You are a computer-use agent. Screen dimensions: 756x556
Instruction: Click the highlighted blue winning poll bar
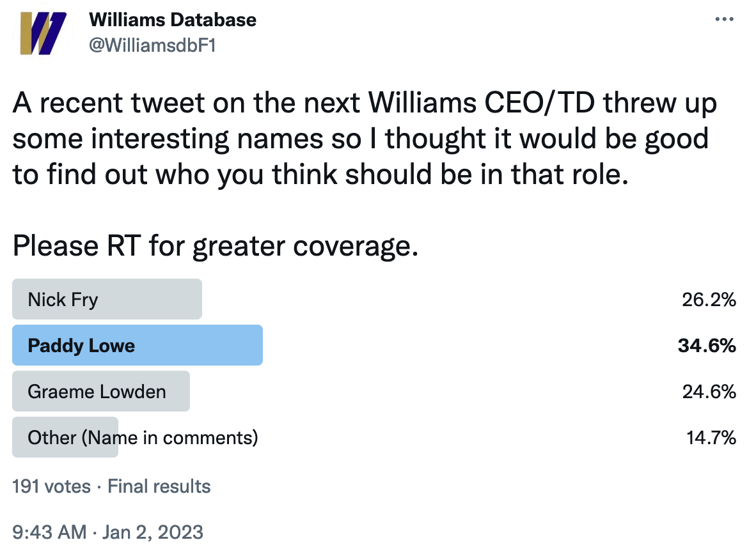[x=138, y=345]
